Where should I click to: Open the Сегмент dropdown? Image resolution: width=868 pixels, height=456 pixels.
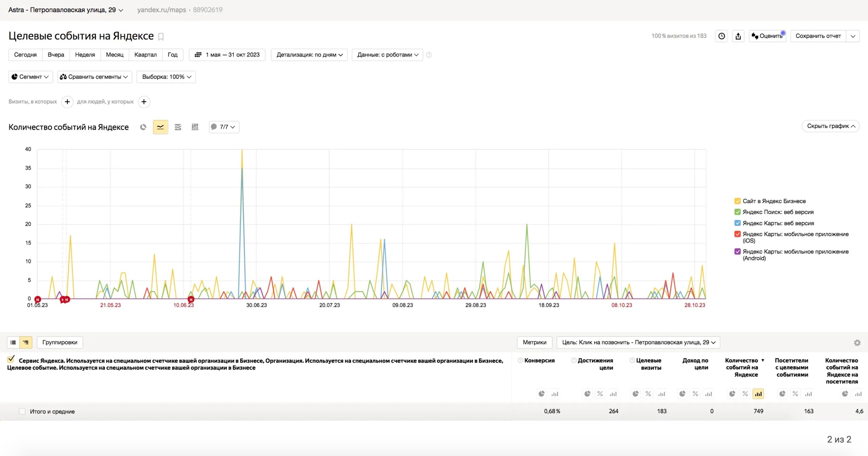[x=30, y=77]
